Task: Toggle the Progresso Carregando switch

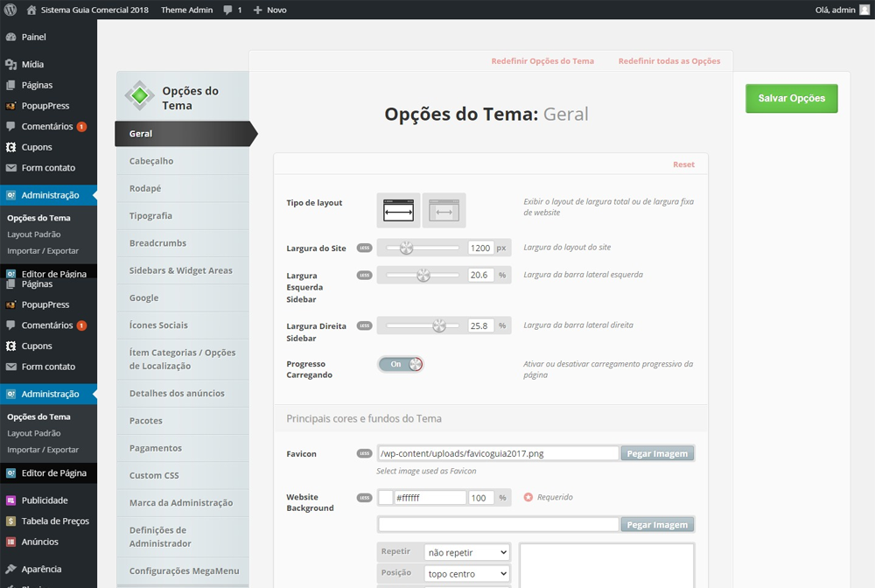Action: coord(401,364)
